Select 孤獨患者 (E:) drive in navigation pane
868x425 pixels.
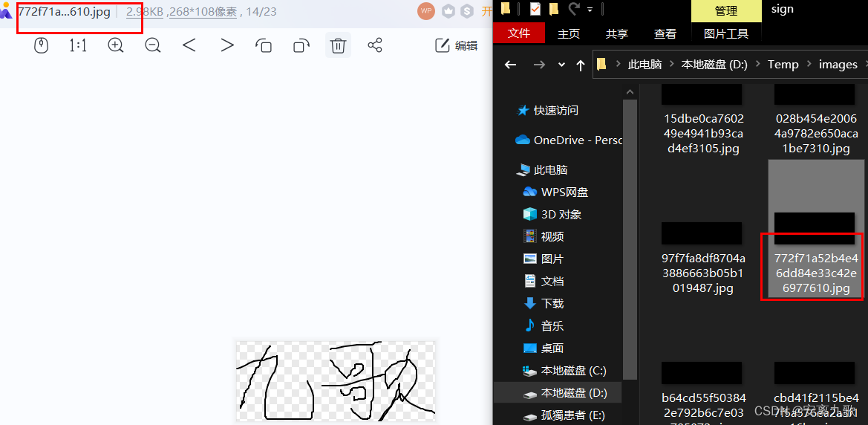(x=563, y=415)
